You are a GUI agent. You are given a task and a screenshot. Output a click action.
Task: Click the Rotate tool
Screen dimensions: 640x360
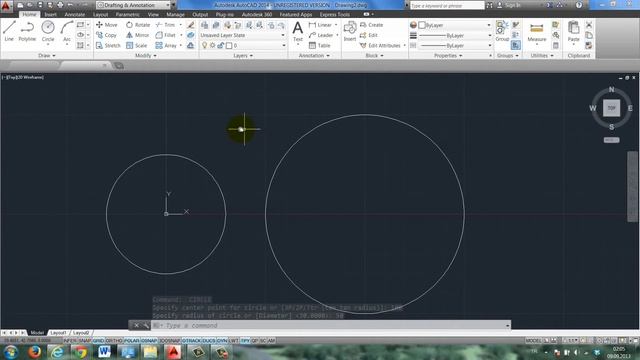point(138,25)
